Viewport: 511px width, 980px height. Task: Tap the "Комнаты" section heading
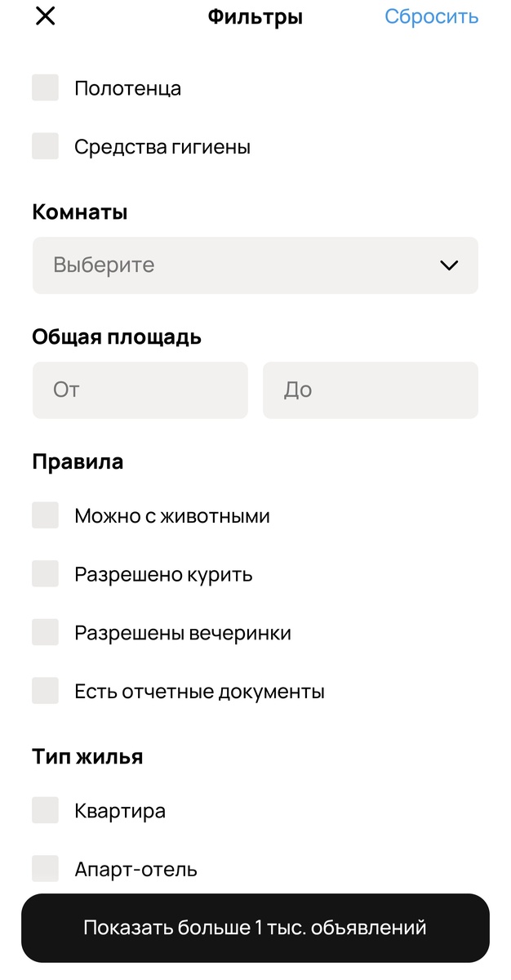79,211
